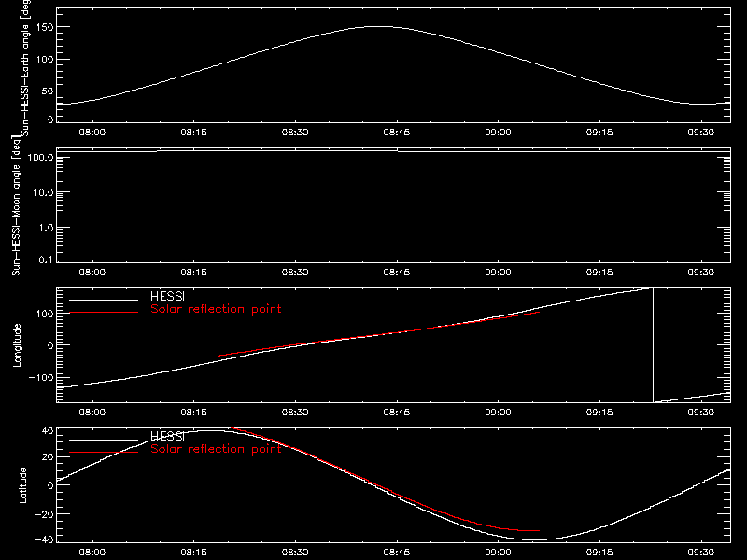Viewport: 747px width, 560px height.
Task: Click the Sun-HESSI-Earth angle axis title
Action: click(x=26, y=67)
